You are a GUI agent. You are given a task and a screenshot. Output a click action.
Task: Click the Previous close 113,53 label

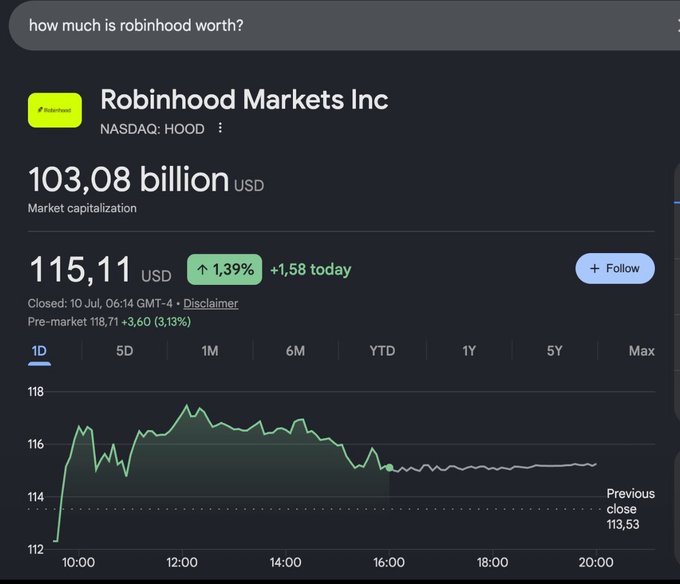(631, 509)
